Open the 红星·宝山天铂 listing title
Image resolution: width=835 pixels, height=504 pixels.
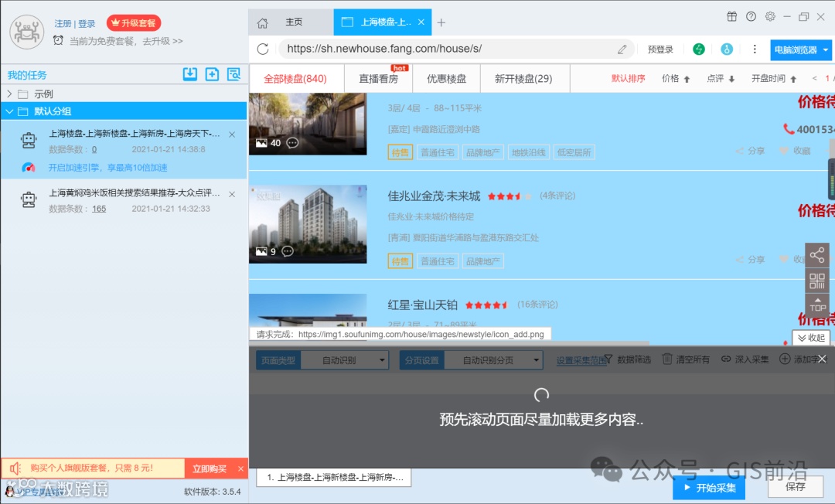(x=422, y=305)
